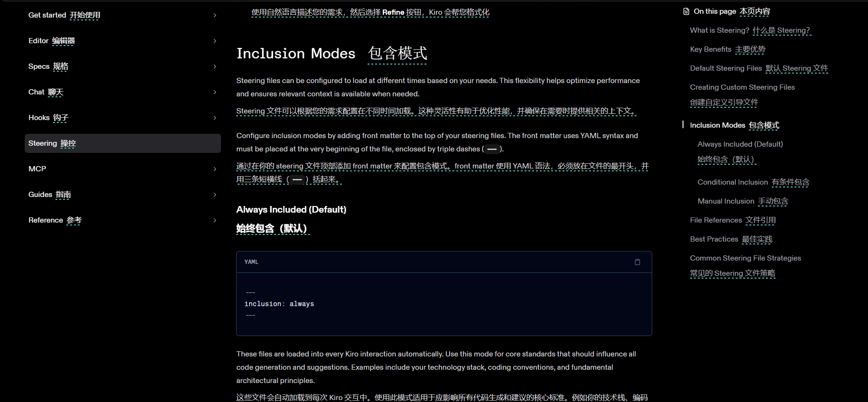Image resolution: width=868 pixels, height=402 pixels.
Task: Jump to Manual Inclusion in outline
Action: coord(743,201)
